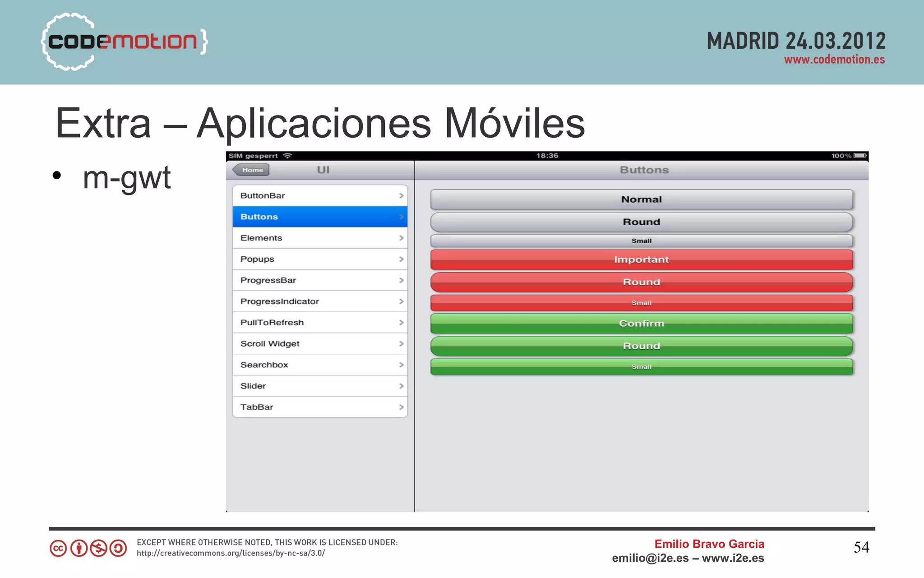Click the MADRID 24.03.2012 heading
The width and height of the screenshot is (924, 578).
pyautogui.click(x=796, y=41)
